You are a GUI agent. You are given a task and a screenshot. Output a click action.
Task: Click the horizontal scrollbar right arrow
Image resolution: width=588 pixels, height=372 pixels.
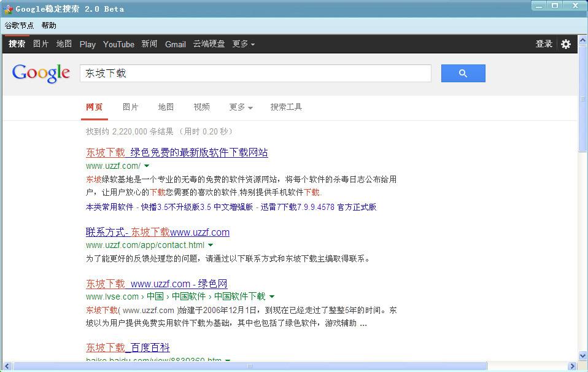(x=572, y=366)
